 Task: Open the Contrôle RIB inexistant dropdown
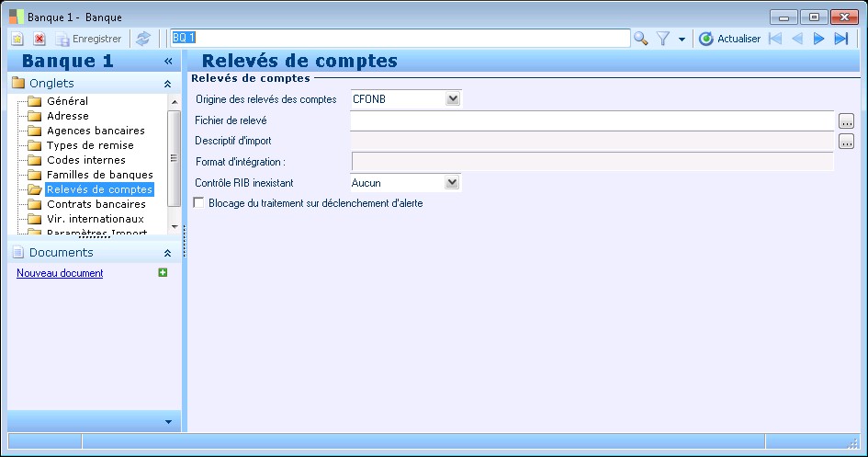[x=452, y=182]
